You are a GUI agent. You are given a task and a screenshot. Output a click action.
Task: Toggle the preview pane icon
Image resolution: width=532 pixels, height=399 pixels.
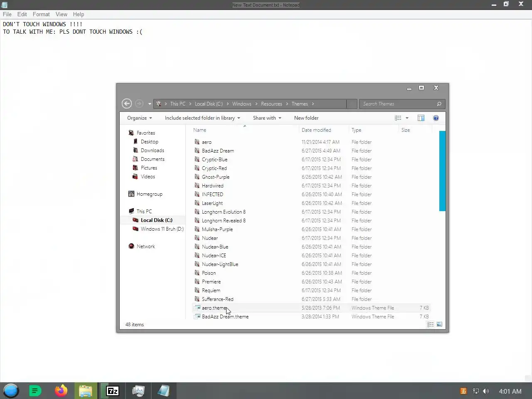pyautogui.click(x=421, y=118)
